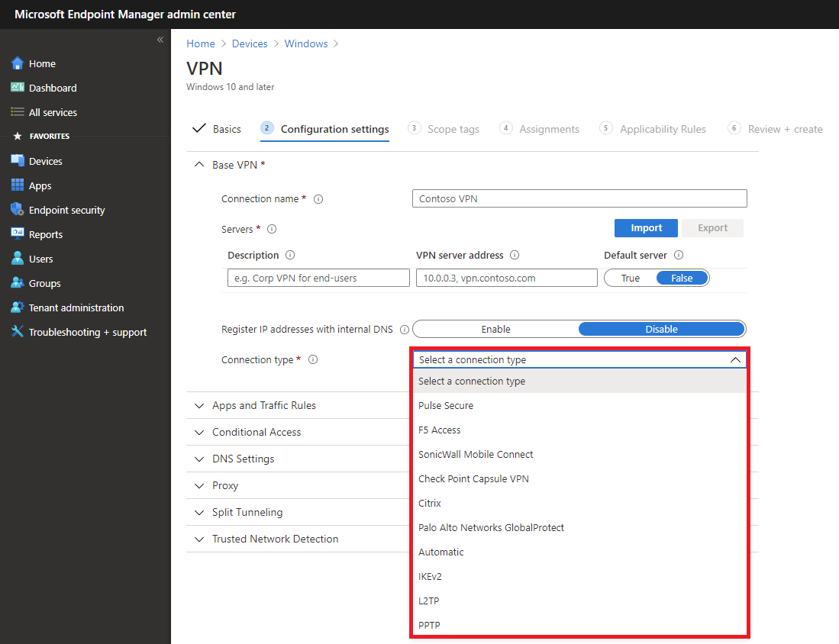This screenshot has height=644, width=839.
Task: Collapse the left navigation sidebar
Action: (160, 40)
